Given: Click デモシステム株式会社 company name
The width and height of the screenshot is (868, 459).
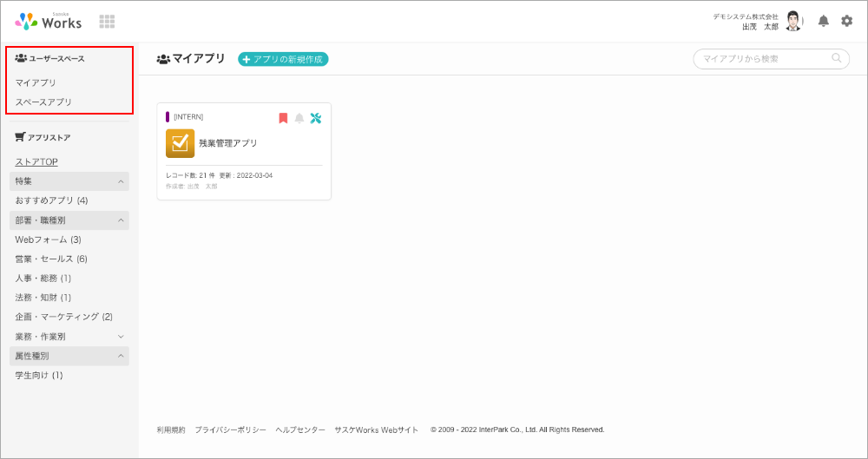Looking at the screenshot, I should [x=745, y=16].
